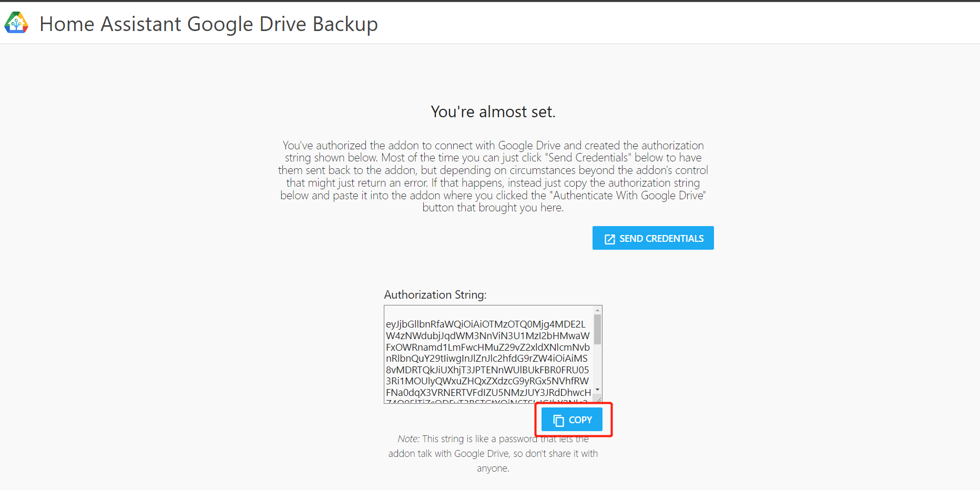Click the line starting 'FNa0dqX3VRNERT' in the string
The width and height of the screenshot is (980, 490).
(x=488, y=392)
